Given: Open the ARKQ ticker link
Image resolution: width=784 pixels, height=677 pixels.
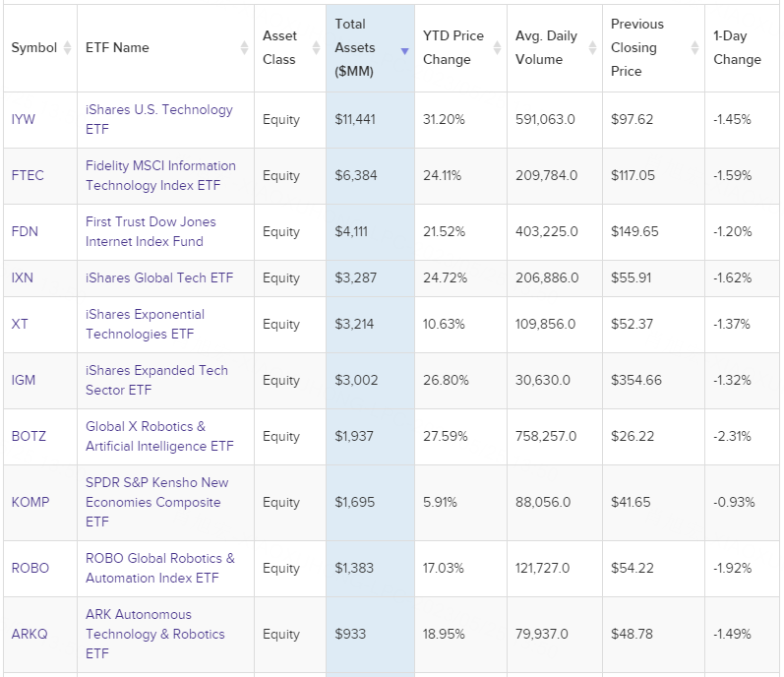Looking at the screenshot, I should pos(30,634).
